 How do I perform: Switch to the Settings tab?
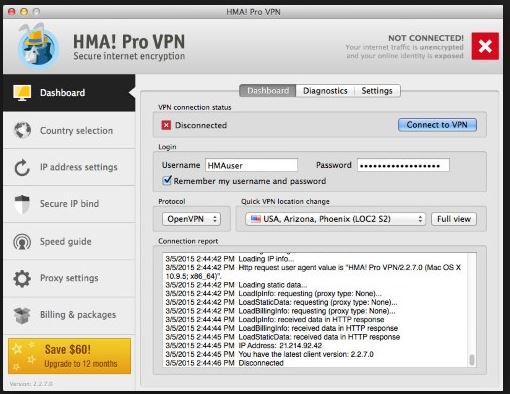pos(377,91)
